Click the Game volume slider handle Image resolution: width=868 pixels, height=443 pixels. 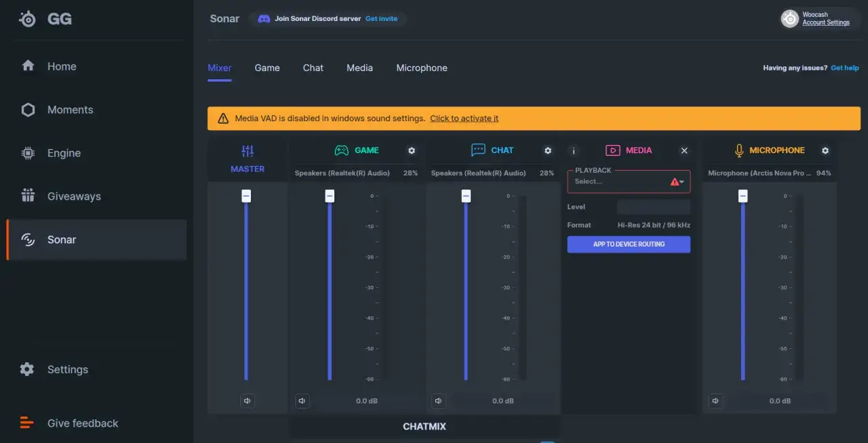point(330,196)
